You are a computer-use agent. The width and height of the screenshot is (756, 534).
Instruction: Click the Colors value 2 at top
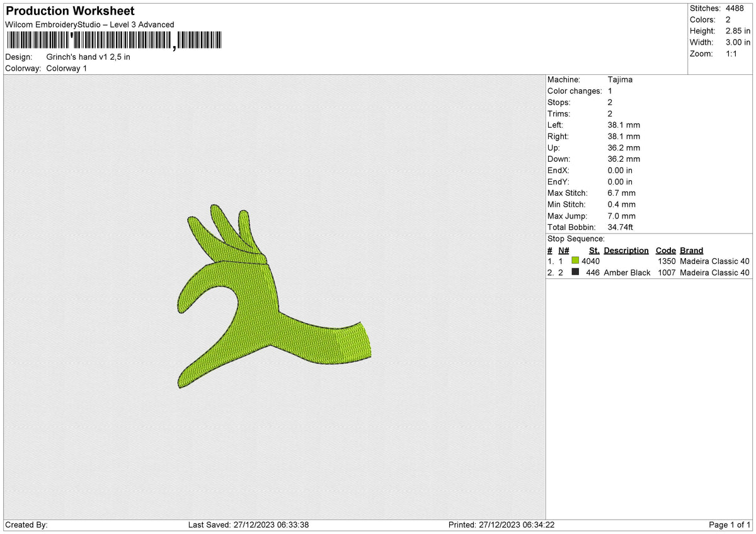coord(728,20)
